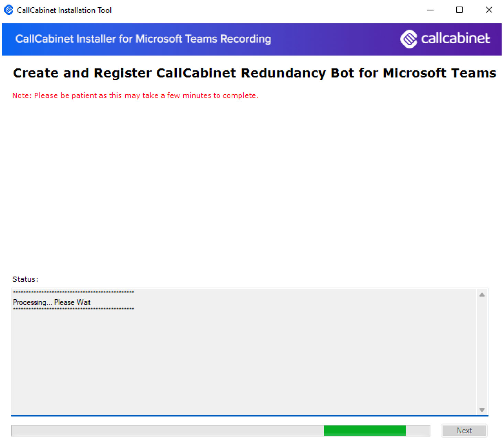This screenshot has height=443, width=504.
Task: Maximize the CallCabinet Installation Tool window
Action: point(459,10)
